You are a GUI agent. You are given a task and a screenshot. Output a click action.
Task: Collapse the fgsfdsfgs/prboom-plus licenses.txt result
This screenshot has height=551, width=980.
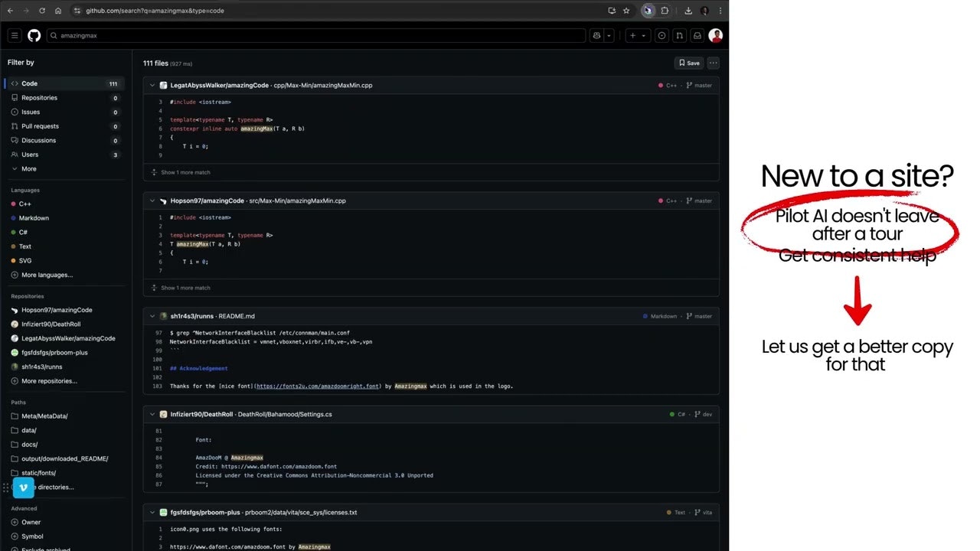tap(152, 513)
